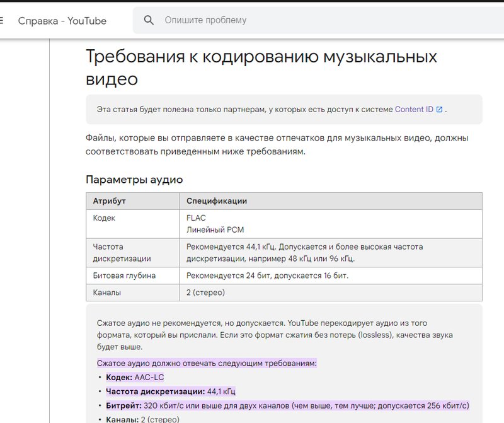Click the external link icon after Content ID
This screenshot has width=504, height=423.
tap(439, 109)
